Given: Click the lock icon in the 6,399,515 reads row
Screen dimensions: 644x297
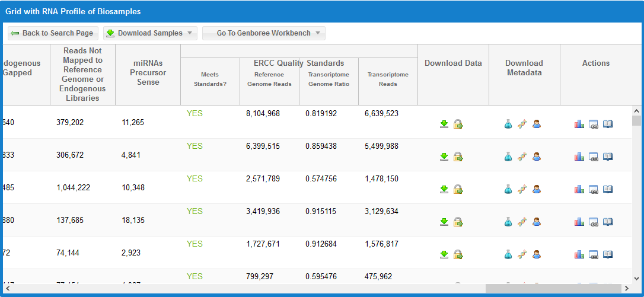Looking at the screenshot, I should click(x=458, y=157).
